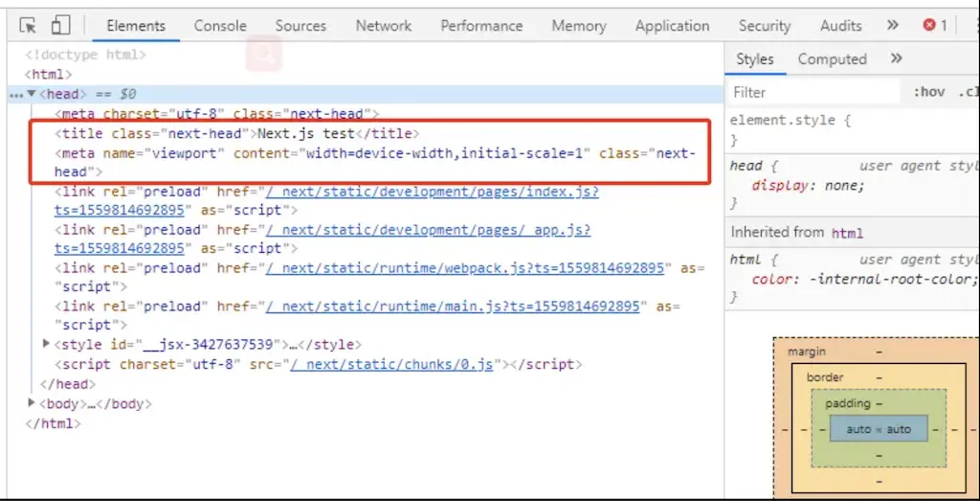
Task: Expand the body element node
Action: point(32,402)
